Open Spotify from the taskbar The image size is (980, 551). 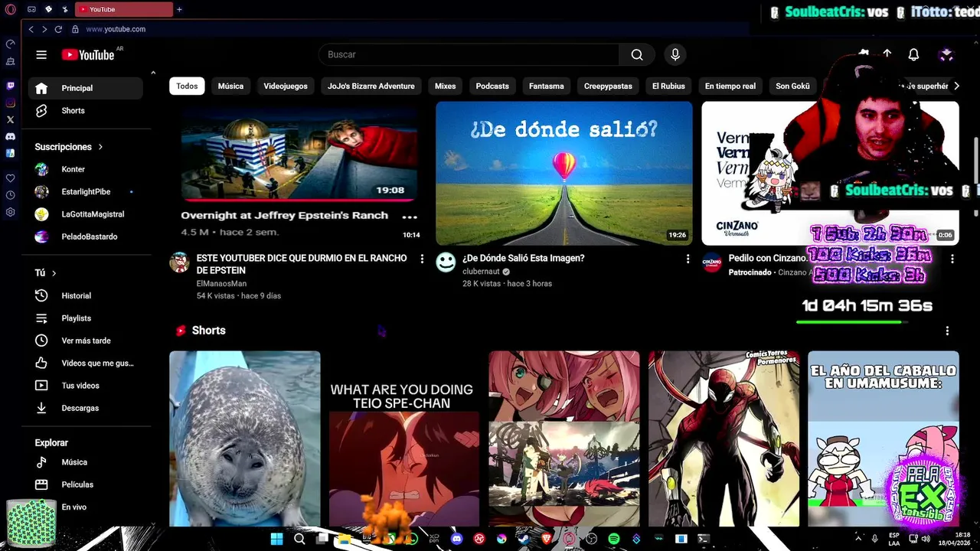pos(613,539)
